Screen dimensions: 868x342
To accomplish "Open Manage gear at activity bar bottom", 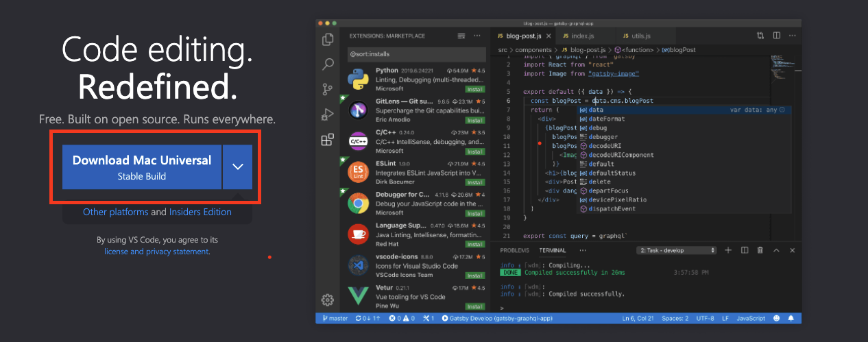I will pos(327,300).
